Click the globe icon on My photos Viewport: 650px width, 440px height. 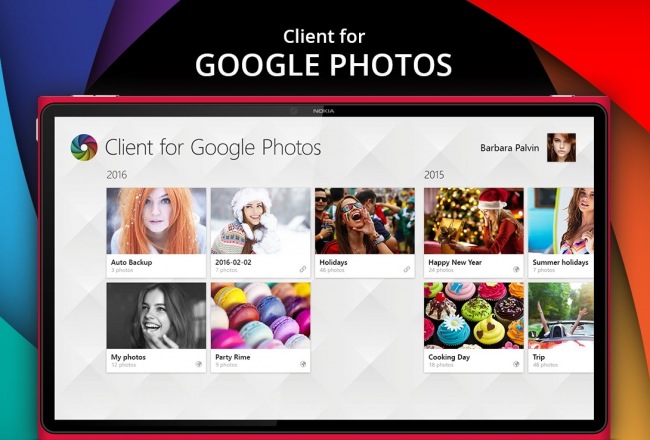click(x=199, y=364)
